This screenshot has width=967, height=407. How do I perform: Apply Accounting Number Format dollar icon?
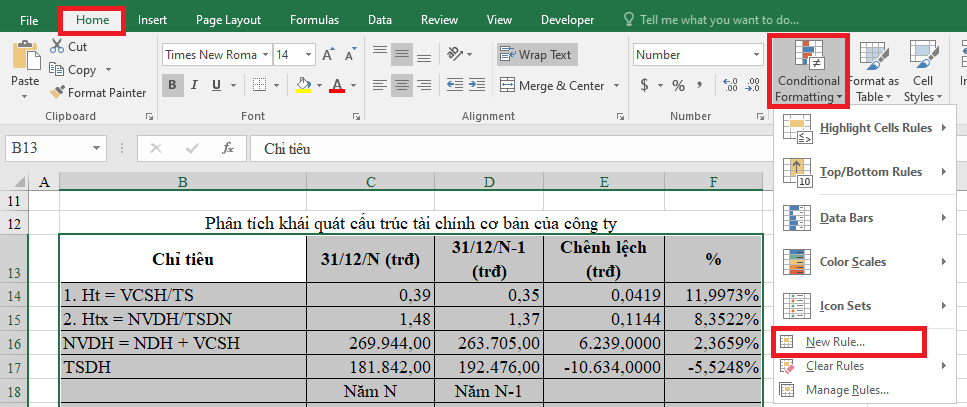[x=644, y=86]
